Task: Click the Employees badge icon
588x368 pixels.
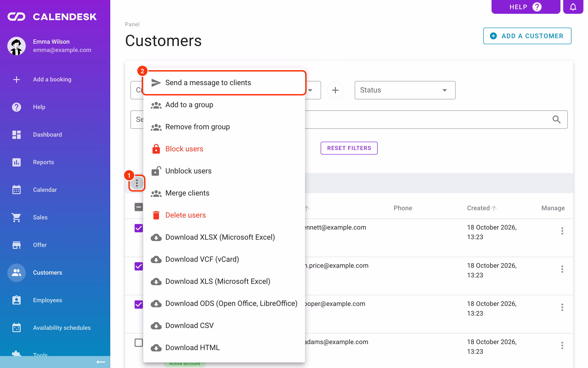Action: [x=17, y=300]
